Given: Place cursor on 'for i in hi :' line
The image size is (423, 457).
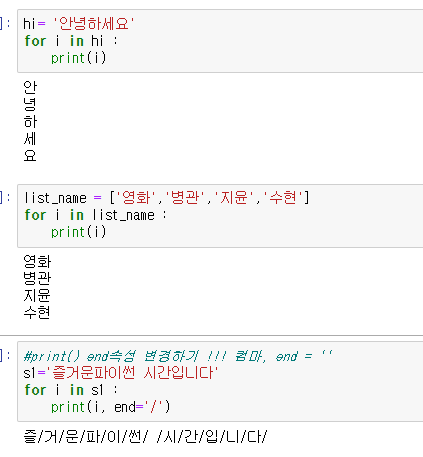Looking at the screenshot, I should (x=71, y=41).
